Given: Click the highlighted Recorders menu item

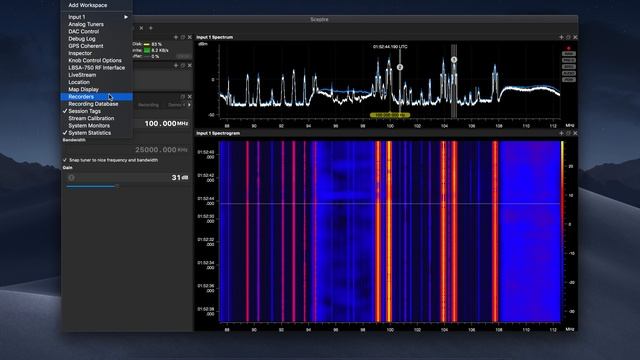Looking at the screenshot, I should pos(97,97).
